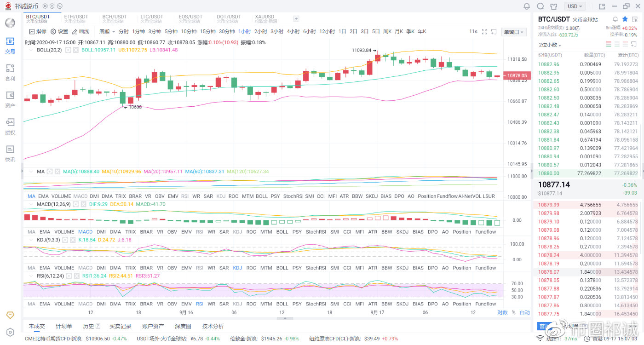Open the 资产 assets sidebar icon
The image size is (644, 345).
pyautogui.click(x=10, y=99)
